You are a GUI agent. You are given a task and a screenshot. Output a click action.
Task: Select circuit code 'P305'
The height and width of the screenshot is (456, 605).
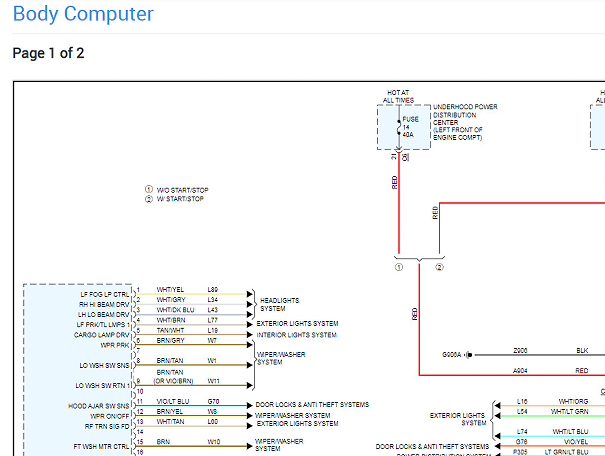pyautogui.click(x=520, y=452)
